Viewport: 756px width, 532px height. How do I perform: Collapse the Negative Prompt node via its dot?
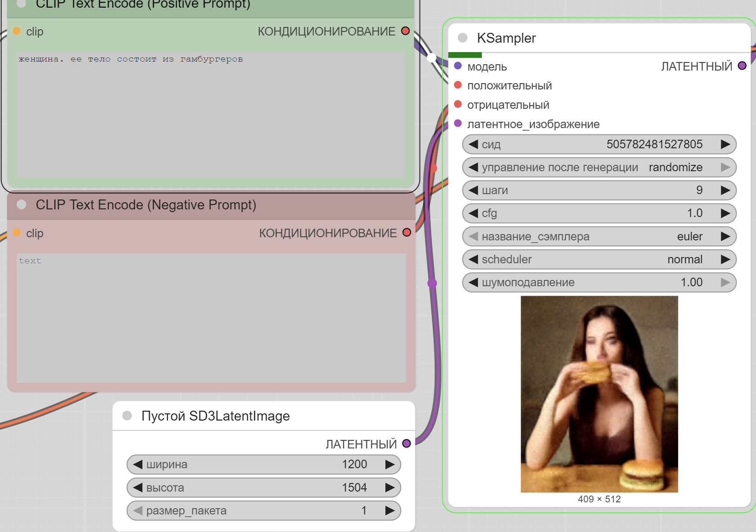pos(21,204)
